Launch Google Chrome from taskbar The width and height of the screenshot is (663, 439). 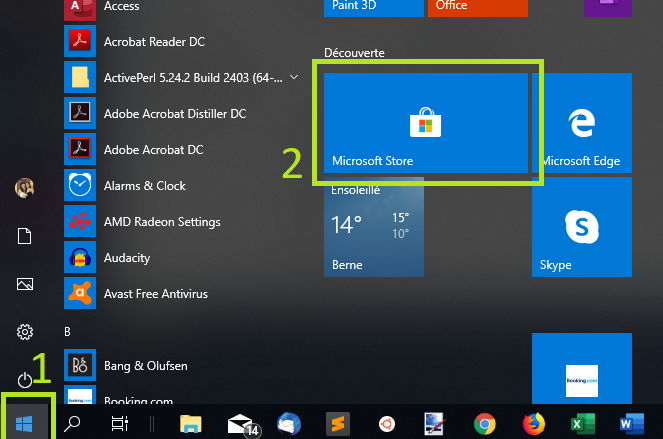click(485, 424)
